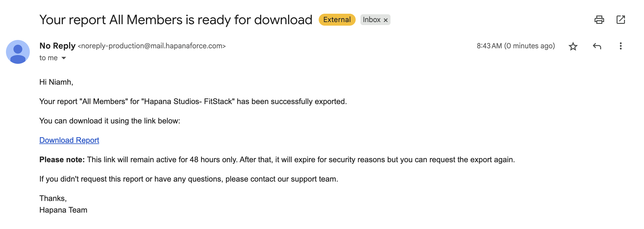Remove the Inbox label with its X
The height and width of the screenshot is (229, 644).
click(386, 20)
